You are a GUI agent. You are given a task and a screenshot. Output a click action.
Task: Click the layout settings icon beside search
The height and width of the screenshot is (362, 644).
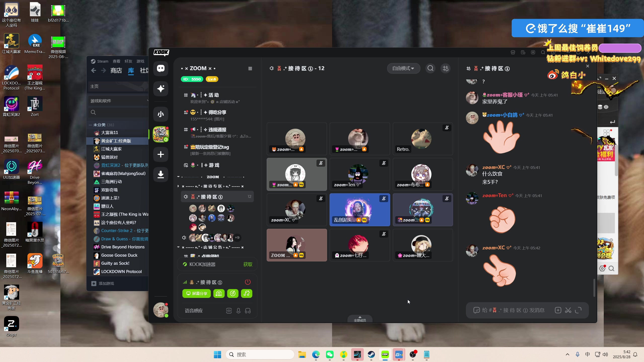(446, 68)
